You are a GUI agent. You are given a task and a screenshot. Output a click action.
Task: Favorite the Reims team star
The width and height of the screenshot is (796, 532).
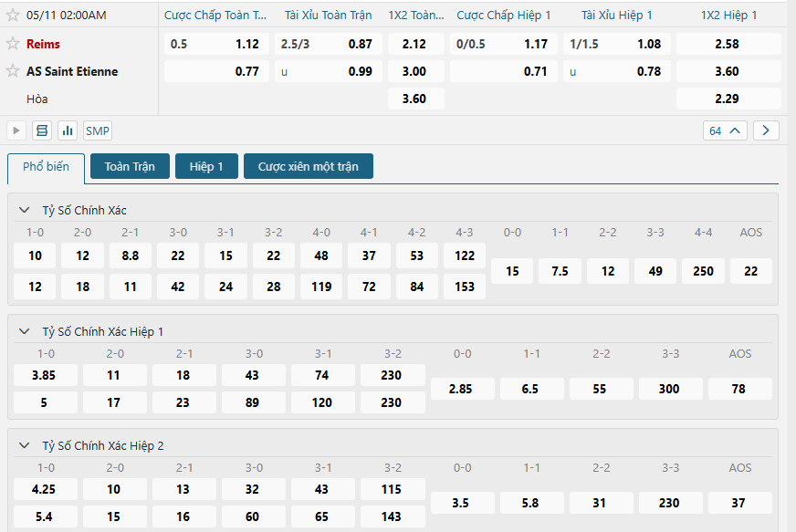13,43
